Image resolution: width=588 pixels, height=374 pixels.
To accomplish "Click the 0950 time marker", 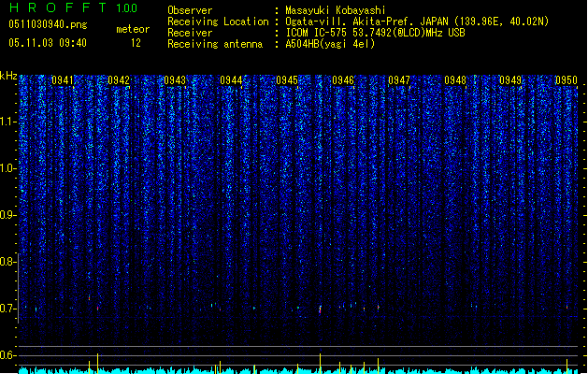I will [566, 80].
